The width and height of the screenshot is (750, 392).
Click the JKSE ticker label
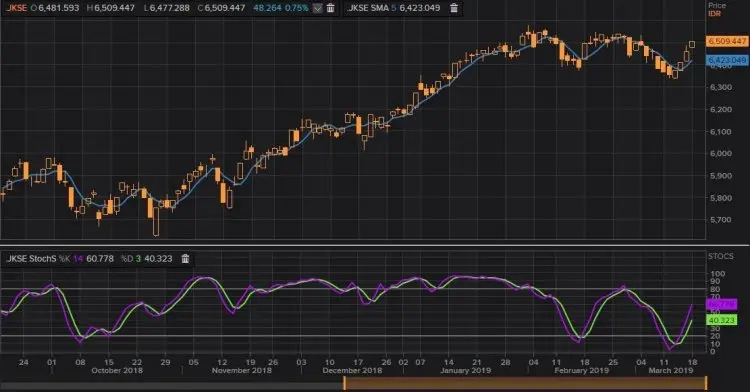(x=17, y=8)
